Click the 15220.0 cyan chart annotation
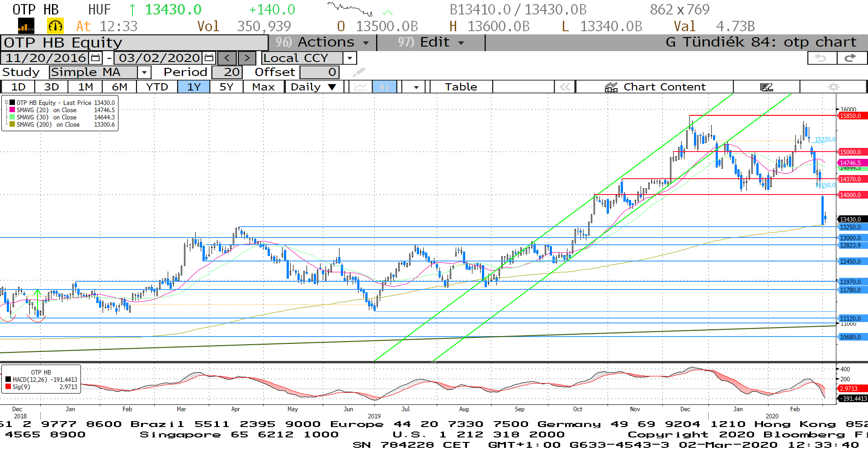Screen dimensions: 868x470 (825, 140)
